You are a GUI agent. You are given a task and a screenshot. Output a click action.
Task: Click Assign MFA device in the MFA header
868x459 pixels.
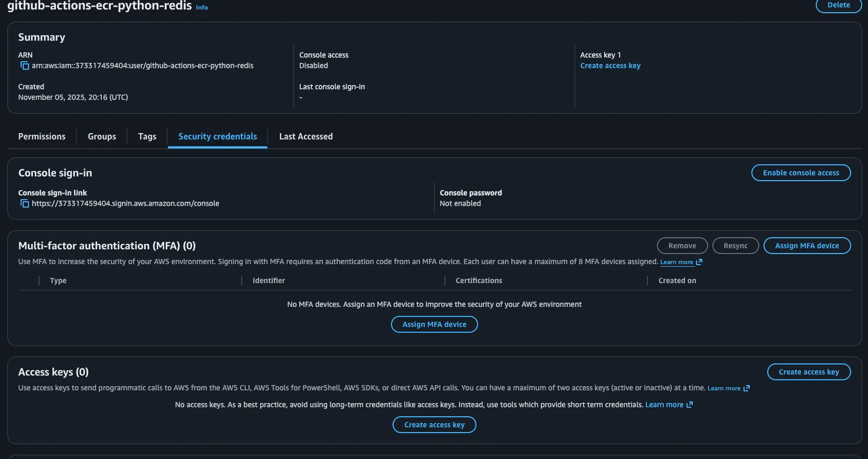pos(806,246)
